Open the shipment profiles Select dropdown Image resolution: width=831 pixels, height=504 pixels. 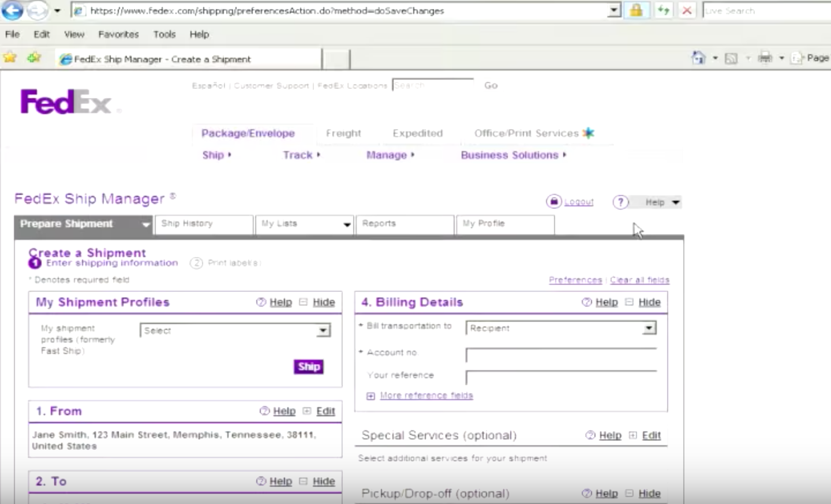[324, 330]
